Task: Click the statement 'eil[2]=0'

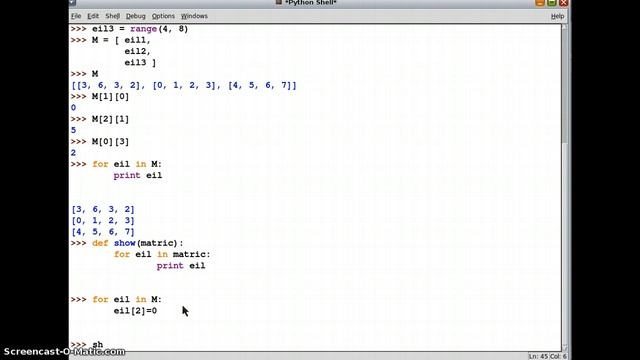Action: (135, 311)
